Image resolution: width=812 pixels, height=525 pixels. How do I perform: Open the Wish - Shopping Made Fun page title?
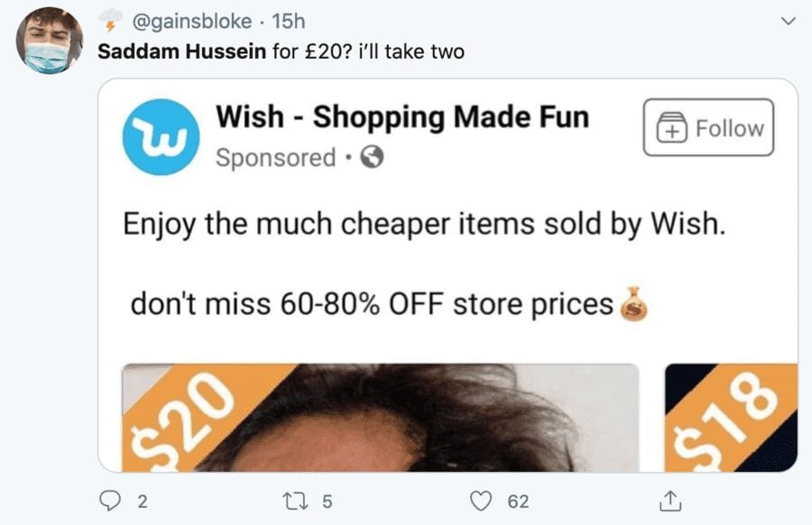(402, 116)
